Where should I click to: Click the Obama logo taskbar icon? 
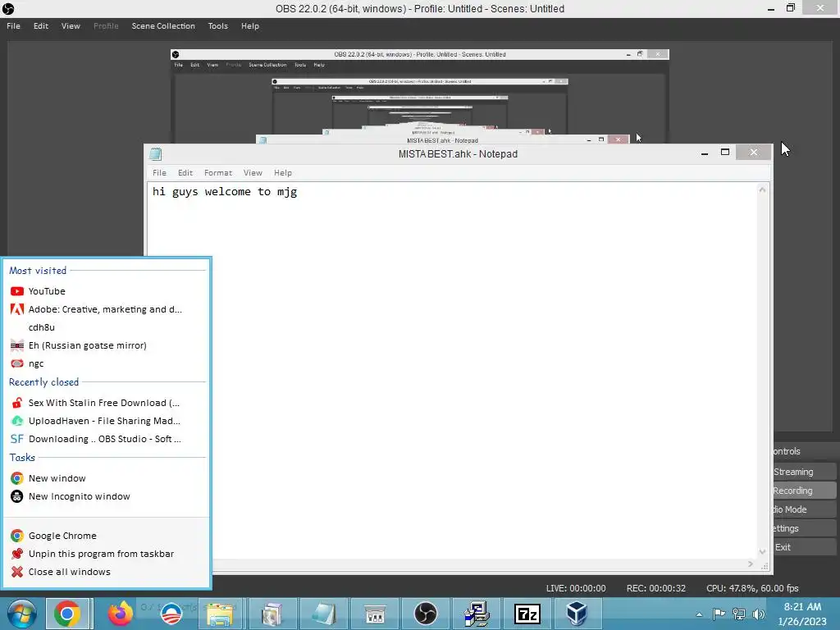pyautogui.click(x=171, y=614)
